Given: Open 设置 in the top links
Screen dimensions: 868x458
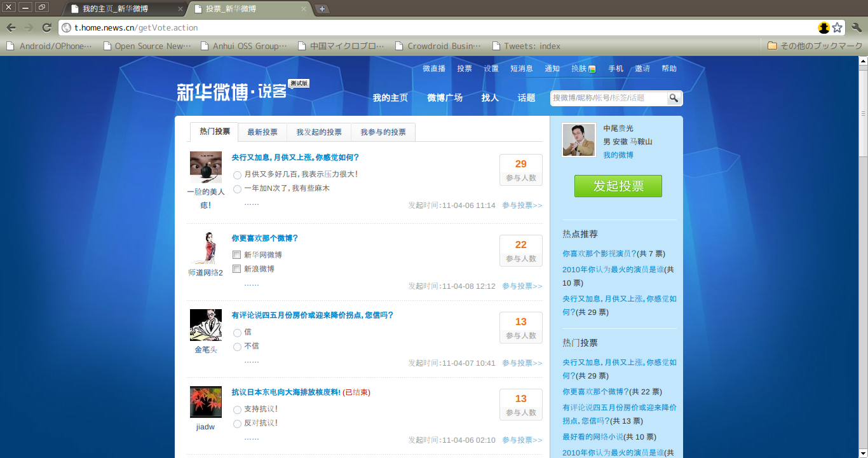Looking at the screenshot, I should tap(491, 69).
